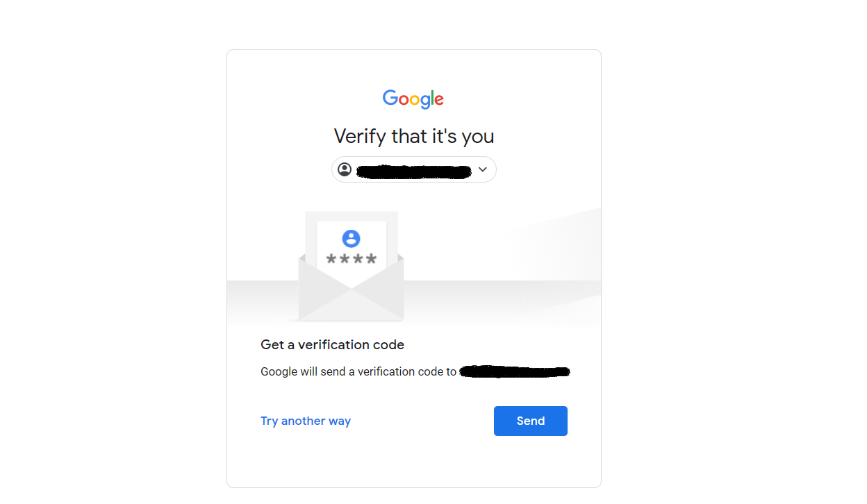The width and height of the screenshot is (867, 504).
Task: Click the blue user icon on letter
Action: point(352,239)
